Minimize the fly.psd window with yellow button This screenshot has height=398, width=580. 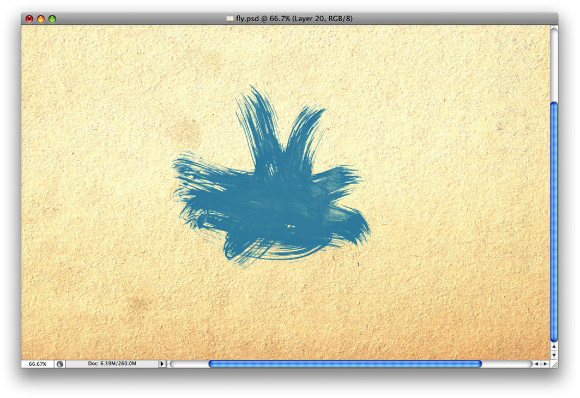41,18
